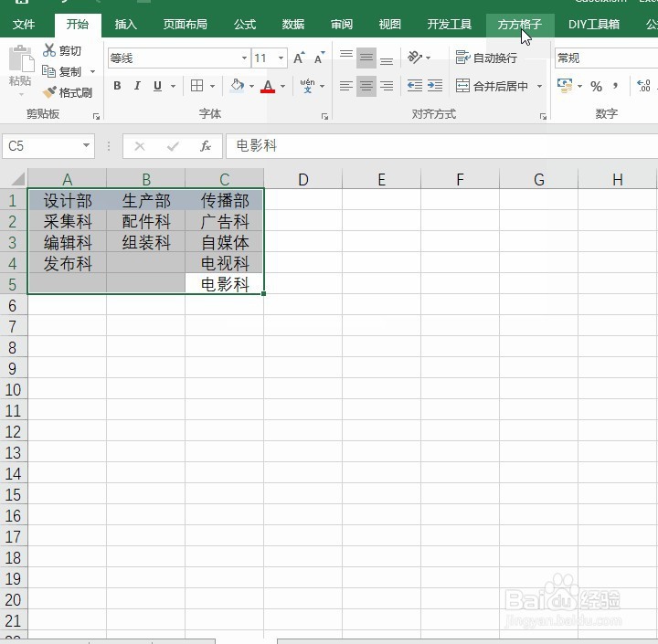Open the borders dropdown arrow

coord(212,87)
